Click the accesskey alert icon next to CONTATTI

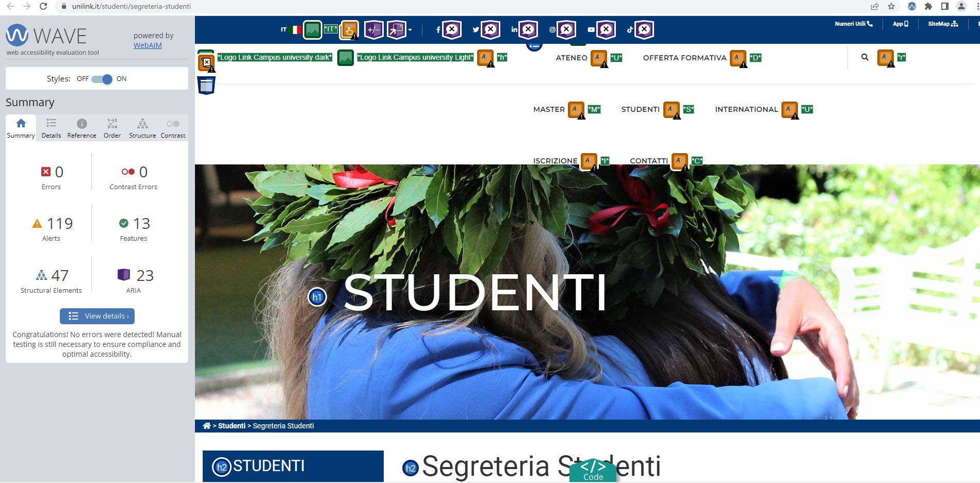coord(679,161)
